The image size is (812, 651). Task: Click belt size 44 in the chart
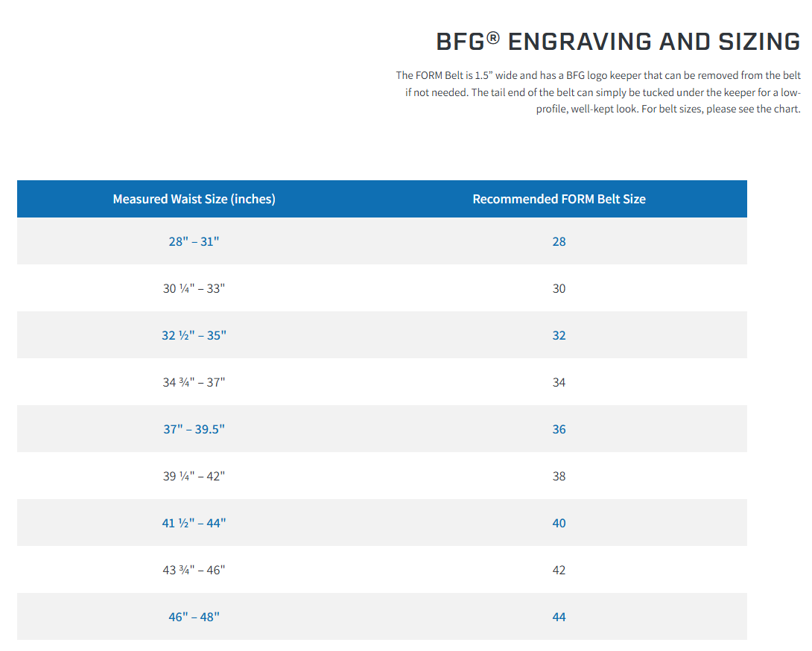tap(559, 617)
